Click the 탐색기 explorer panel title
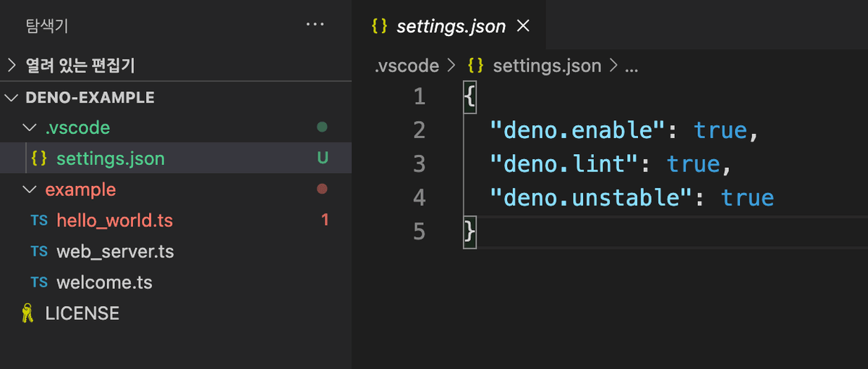The height and width of the screenshot is (369, 868). (47, 26)
